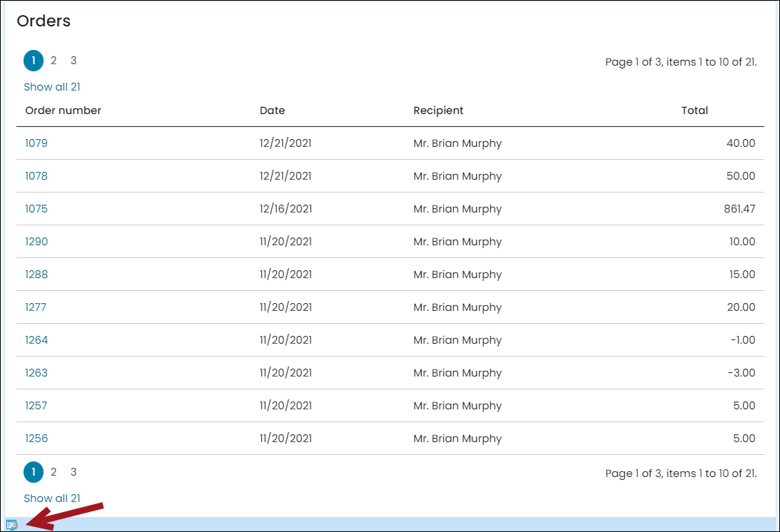
Task: Click the Orders heading
Action: click(44, 21)
